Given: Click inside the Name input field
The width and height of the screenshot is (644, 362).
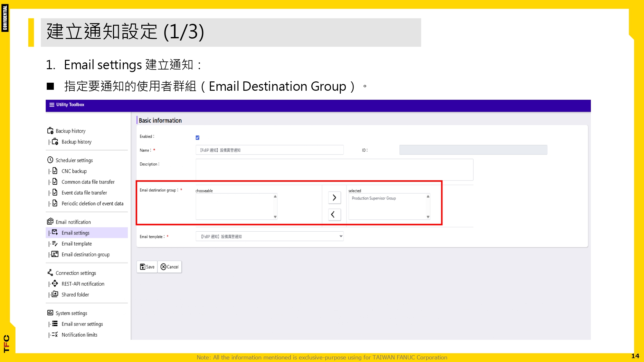Looking at the screenshot, I should (270, 150).
